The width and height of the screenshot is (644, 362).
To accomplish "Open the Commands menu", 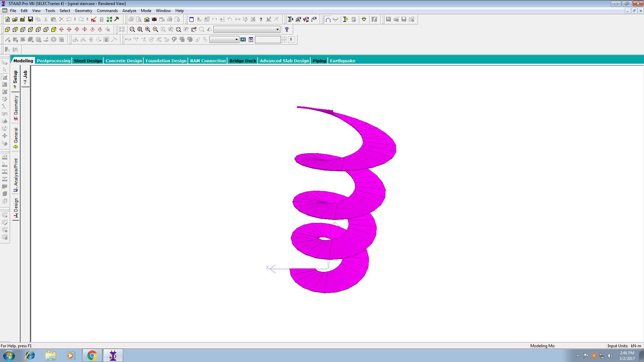I will (x=107, y=11).
